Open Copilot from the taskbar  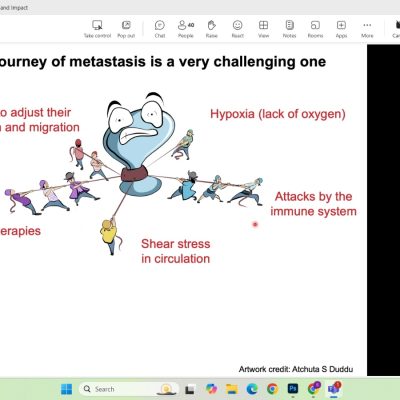point(211,389)
